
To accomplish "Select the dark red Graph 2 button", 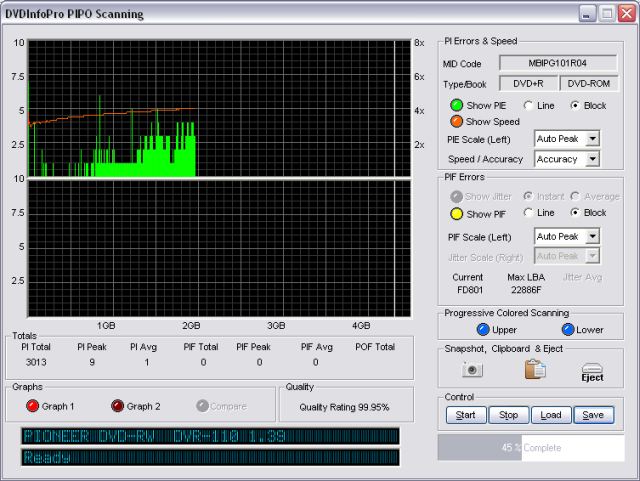I will (x=118, y=406).
